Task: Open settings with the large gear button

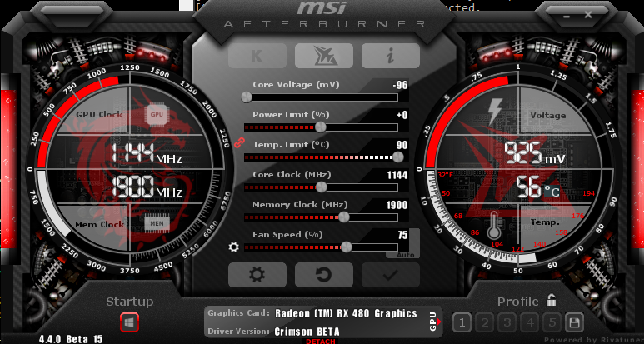Action: [257, 275]
